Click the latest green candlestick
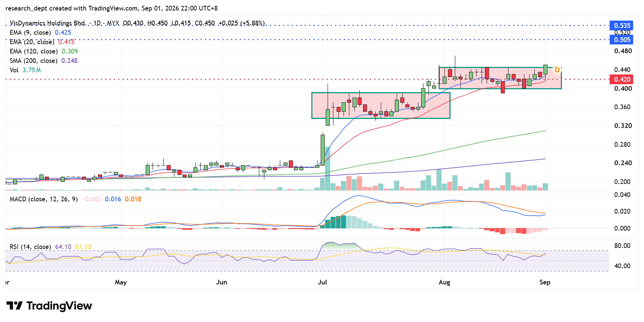This screenshot has width=644, height=322. (x=545, y=70)
